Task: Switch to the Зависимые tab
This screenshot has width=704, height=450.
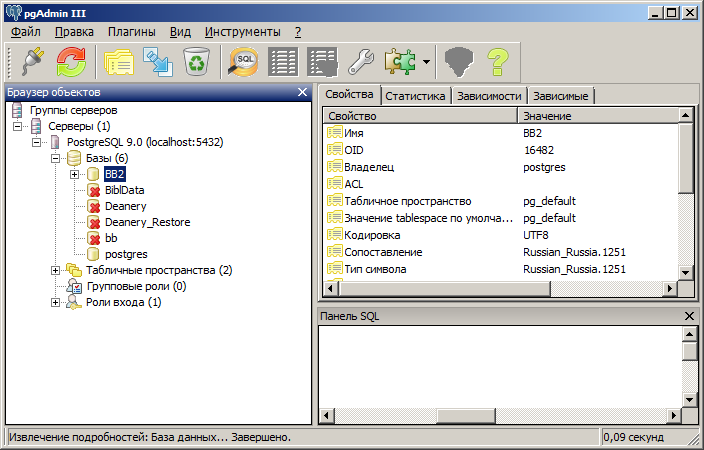Action: [x=561, y=96]
